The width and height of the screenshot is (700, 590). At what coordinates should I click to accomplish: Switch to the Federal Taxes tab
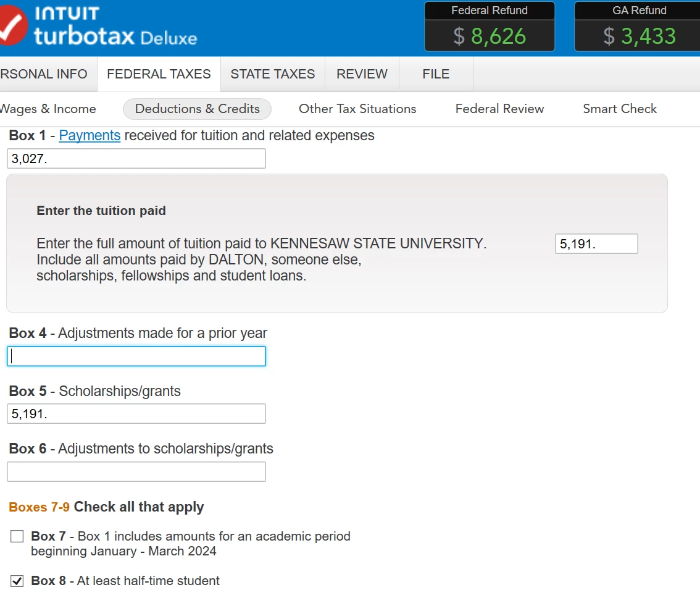click(159, 74)
